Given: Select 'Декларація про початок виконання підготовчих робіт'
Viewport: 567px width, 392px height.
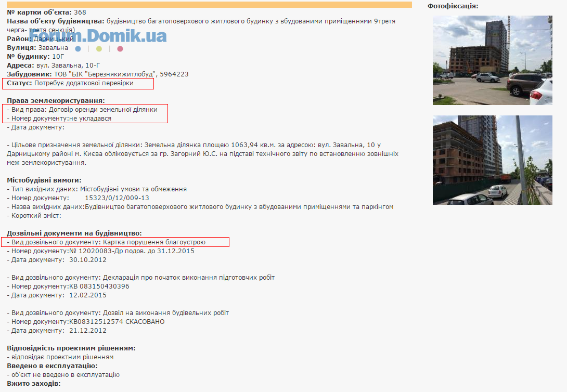Looking at the screenshot, I should click(x=189, y=278).
